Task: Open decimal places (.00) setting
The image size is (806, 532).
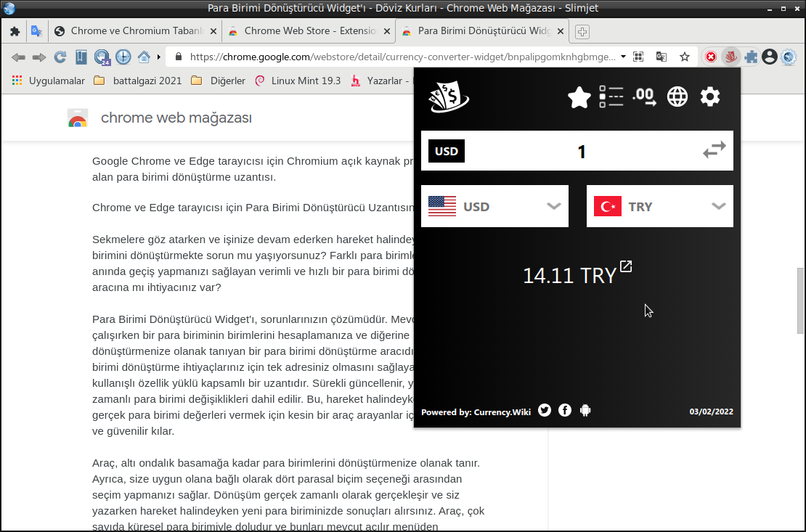Action: (645, 97)
